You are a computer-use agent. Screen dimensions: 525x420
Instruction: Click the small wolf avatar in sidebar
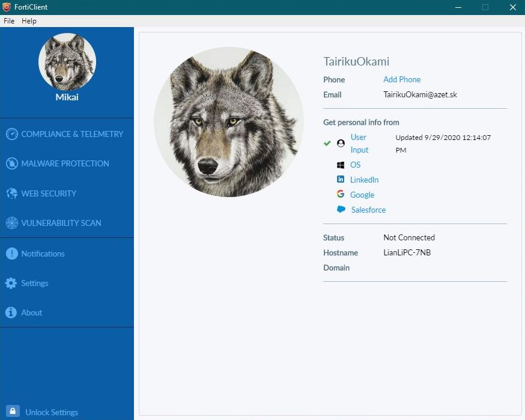click(67, 62)
